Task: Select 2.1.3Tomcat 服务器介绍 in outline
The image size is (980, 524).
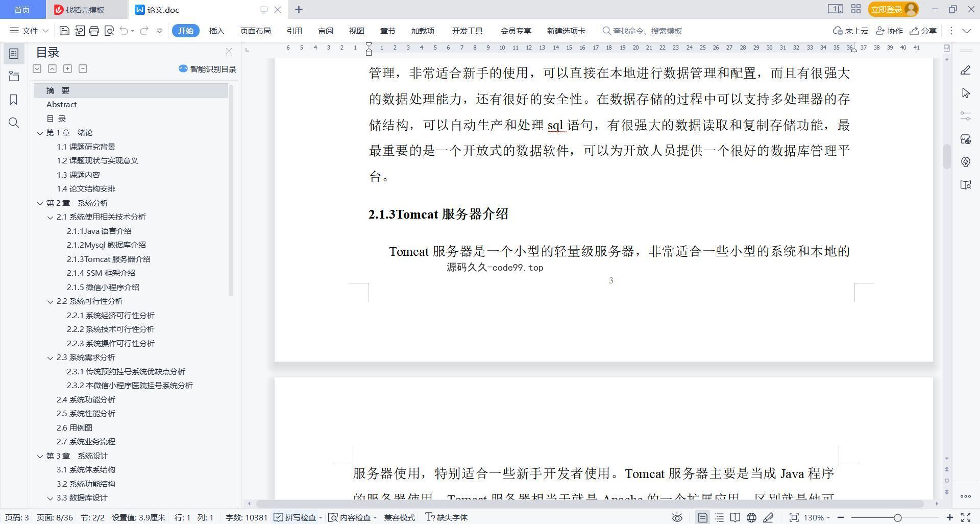Action: pos(109,259)
